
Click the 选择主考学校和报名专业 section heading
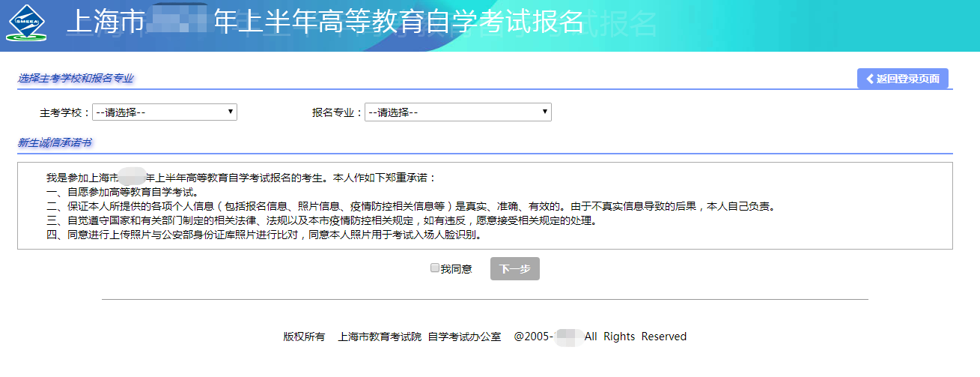point(76,78)
